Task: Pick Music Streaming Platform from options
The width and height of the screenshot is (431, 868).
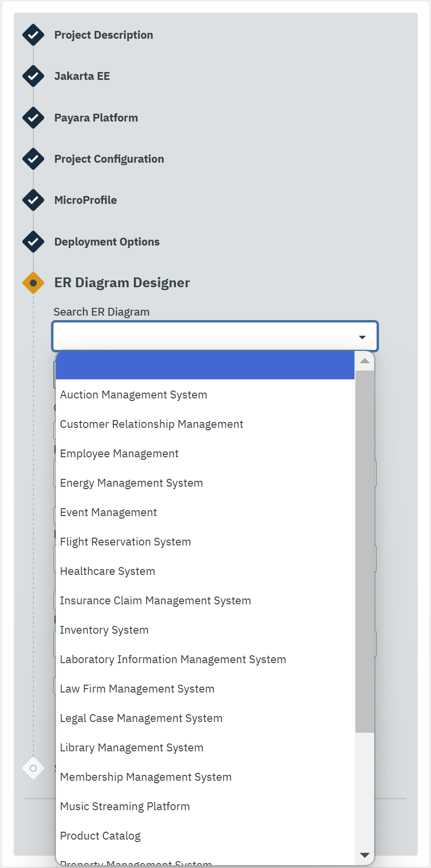Action: [x=125, y=807]
